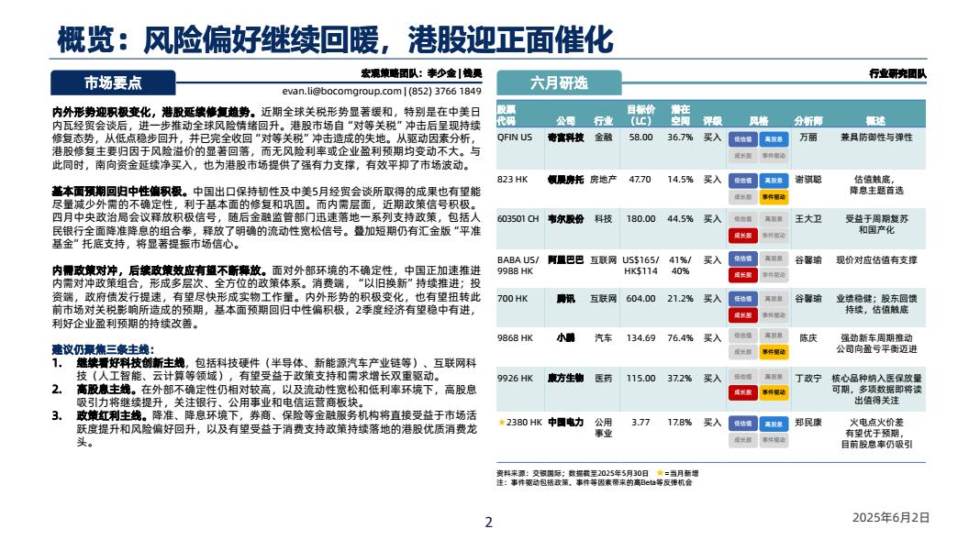The image size is (980, 551).
Task: Click the company name 韦尔股份
Action: pos(565,219)
